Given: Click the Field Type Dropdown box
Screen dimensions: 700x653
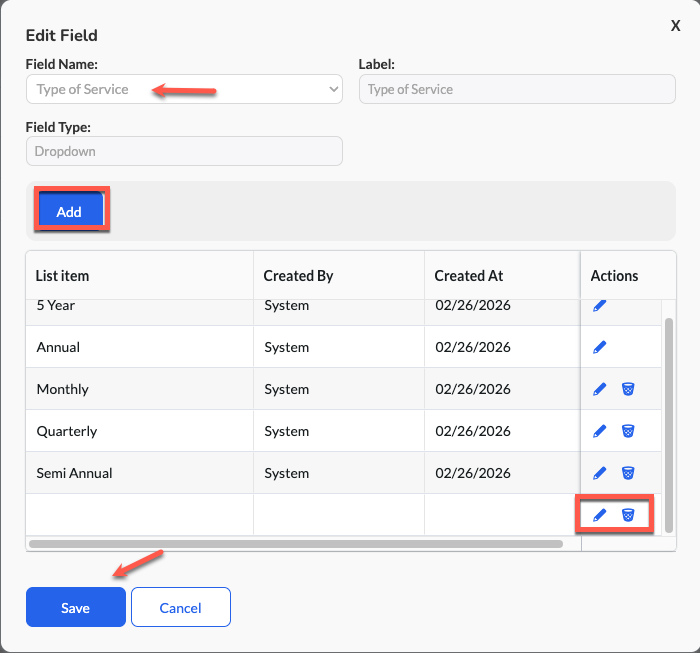Looking at the screenshot, I should click(x=184, y=151).
